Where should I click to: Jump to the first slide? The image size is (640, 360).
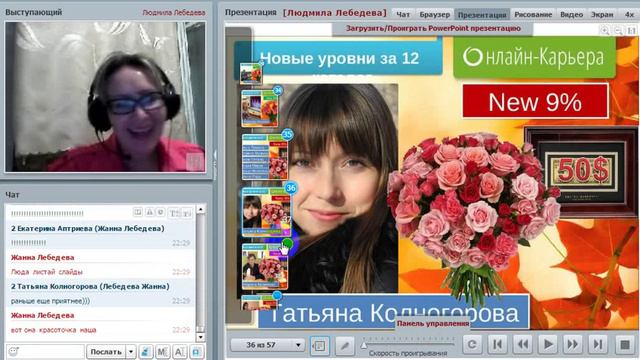tap(498, 345)
